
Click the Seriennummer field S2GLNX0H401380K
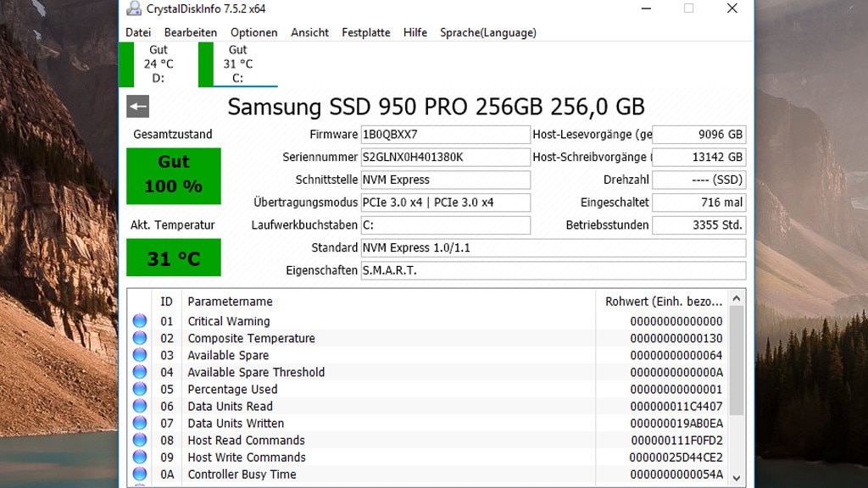(446, 157)
